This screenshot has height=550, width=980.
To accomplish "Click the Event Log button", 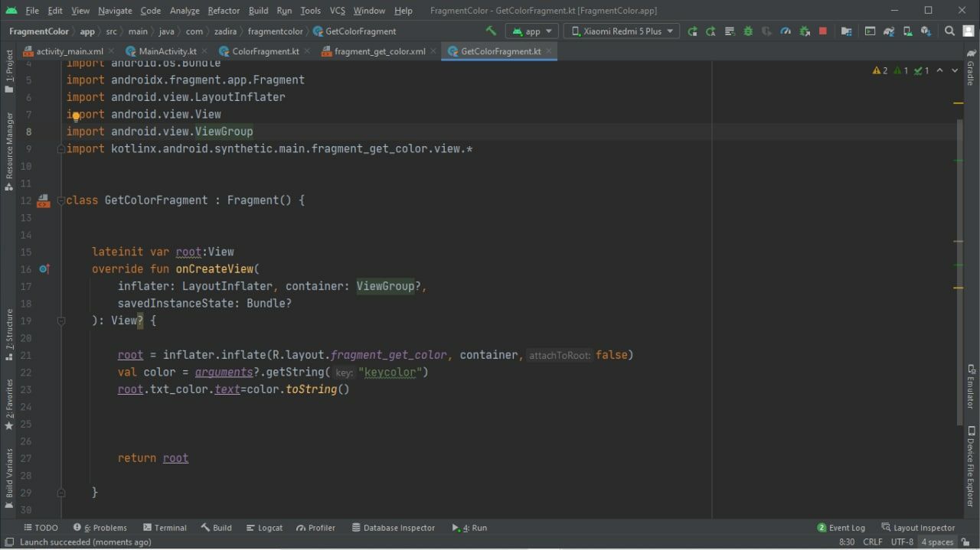I will click(841, 528).
